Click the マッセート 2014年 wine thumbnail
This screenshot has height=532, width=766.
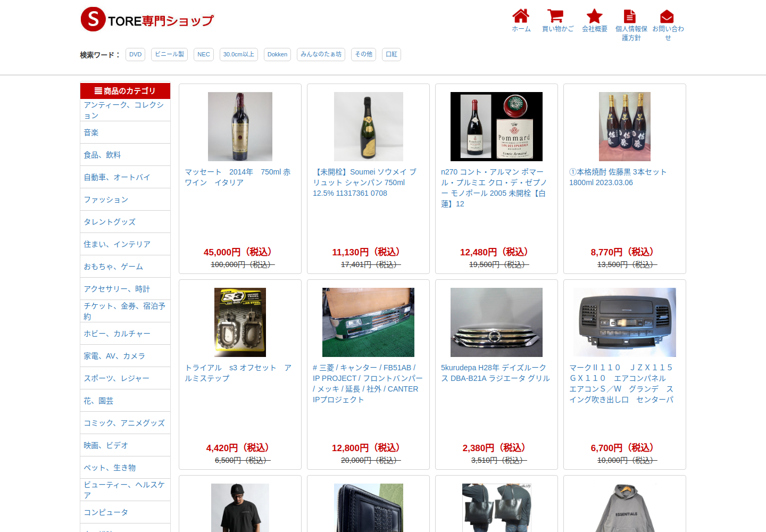point(240,127)
